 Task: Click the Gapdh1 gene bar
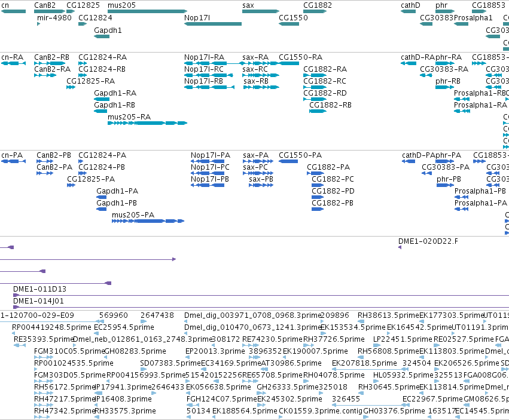[x=102, y=36]
